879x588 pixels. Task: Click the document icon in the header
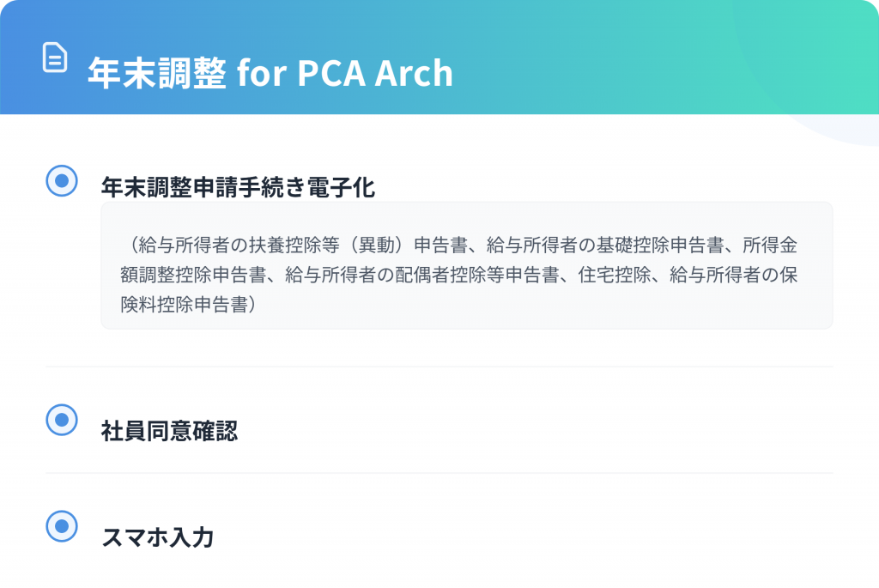click(55, 58)
